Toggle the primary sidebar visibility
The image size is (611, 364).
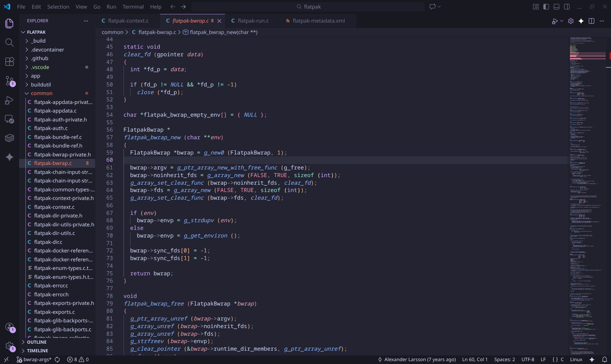546,6
